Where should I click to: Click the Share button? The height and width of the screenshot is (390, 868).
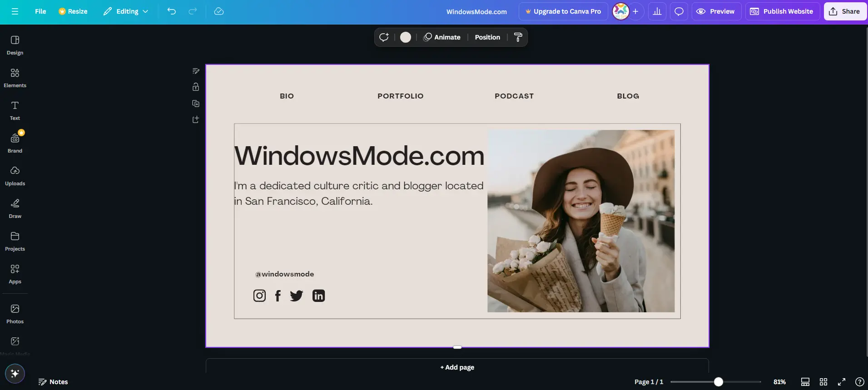point(845,11)
